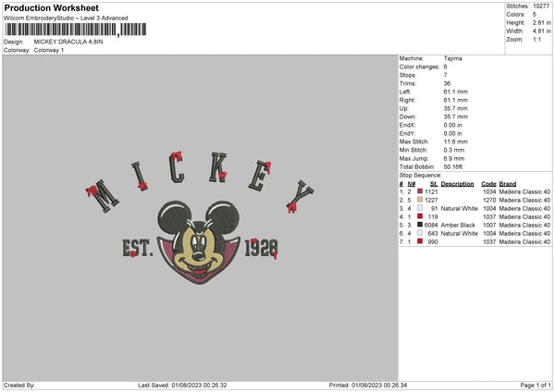Click the Tajima machine value
This screenshot has height=392, width=555.
[x=453, y=58]
